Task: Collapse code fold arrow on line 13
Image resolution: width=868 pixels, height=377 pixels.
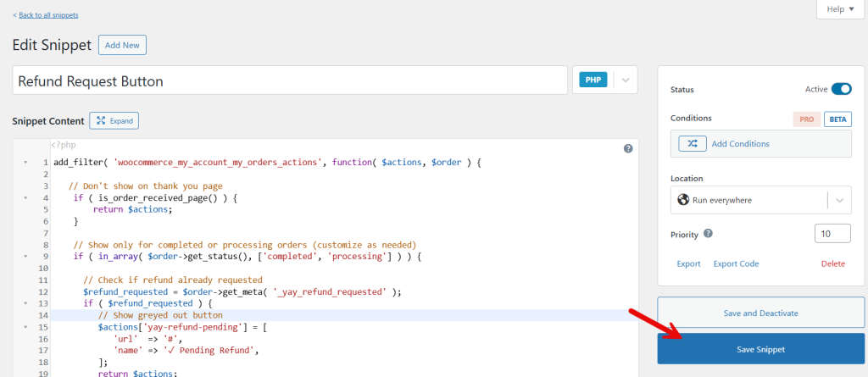Action: (25, 304)
